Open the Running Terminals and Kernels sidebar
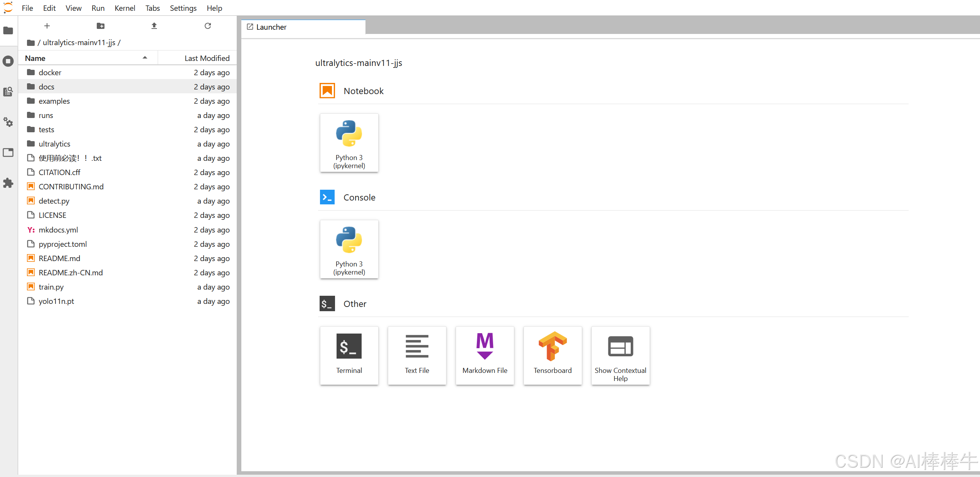This screenshot has width=980, height=477. click(x=8, y=61)
